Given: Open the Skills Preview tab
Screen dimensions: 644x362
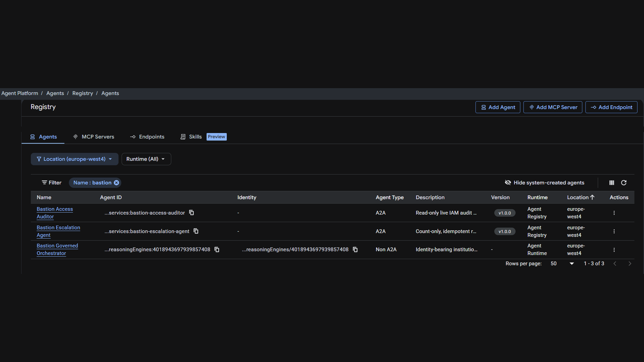Looking at the screenshot, I should (203, 137).
